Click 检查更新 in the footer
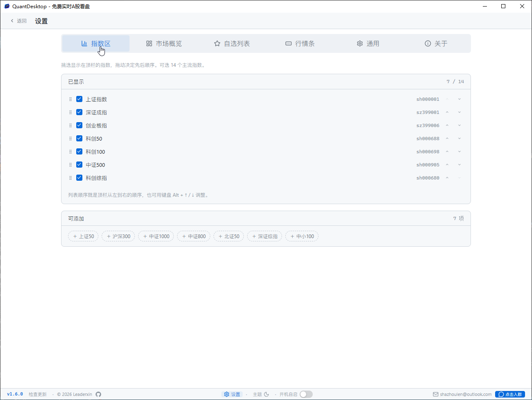Image resolution: width=532 pixels, height=400 pixels. (x=38, y=394)
